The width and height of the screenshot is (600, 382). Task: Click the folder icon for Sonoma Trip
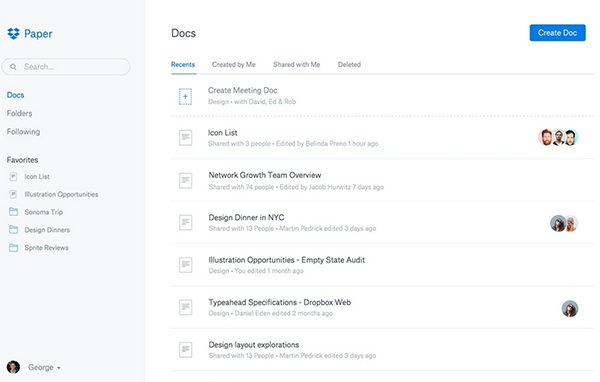point(13,212)
